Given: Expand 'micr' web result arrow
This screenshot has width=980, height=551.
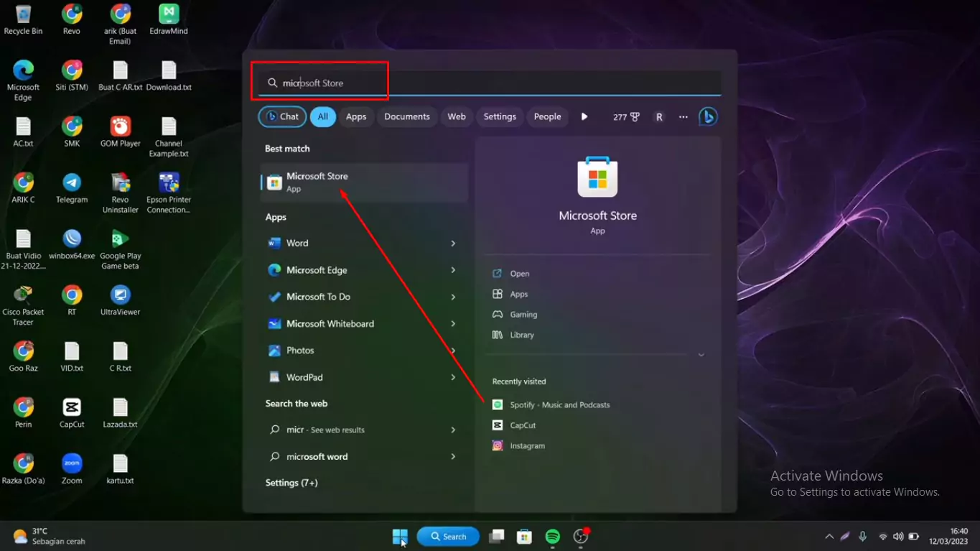Looking at the screenshot, I should coord(453,430).
